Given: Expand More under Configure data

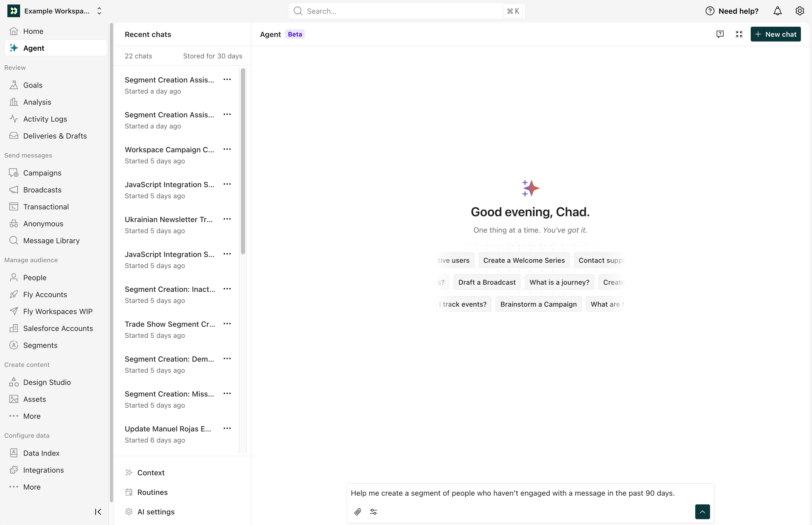Looking at the screenshot, I should point(32,487).
